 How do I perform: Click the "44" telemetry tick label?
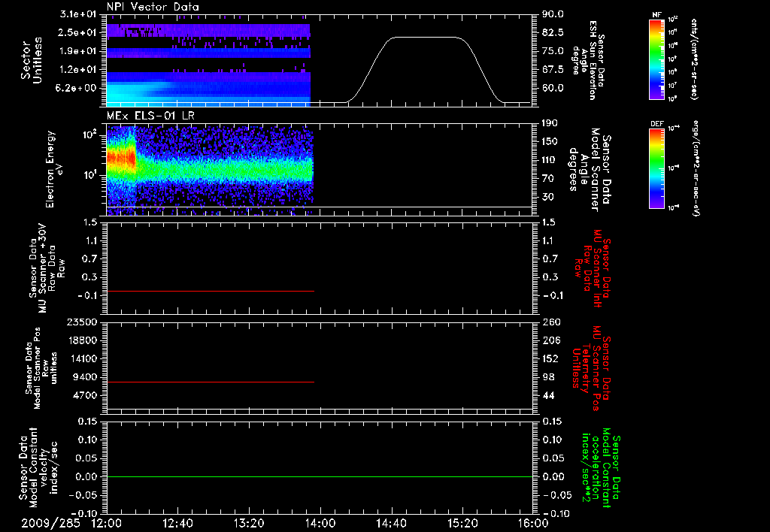coord(547,395)
